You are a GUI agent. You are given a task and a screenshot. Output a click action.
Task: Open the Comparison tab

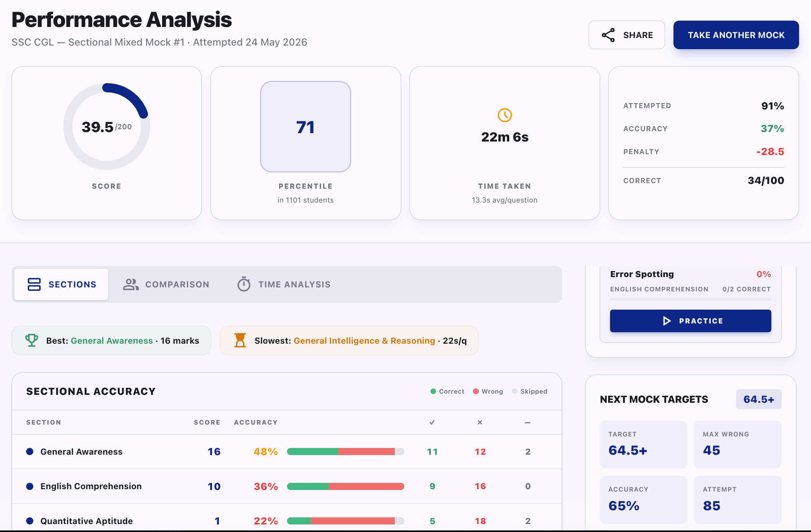pos(166,284)
